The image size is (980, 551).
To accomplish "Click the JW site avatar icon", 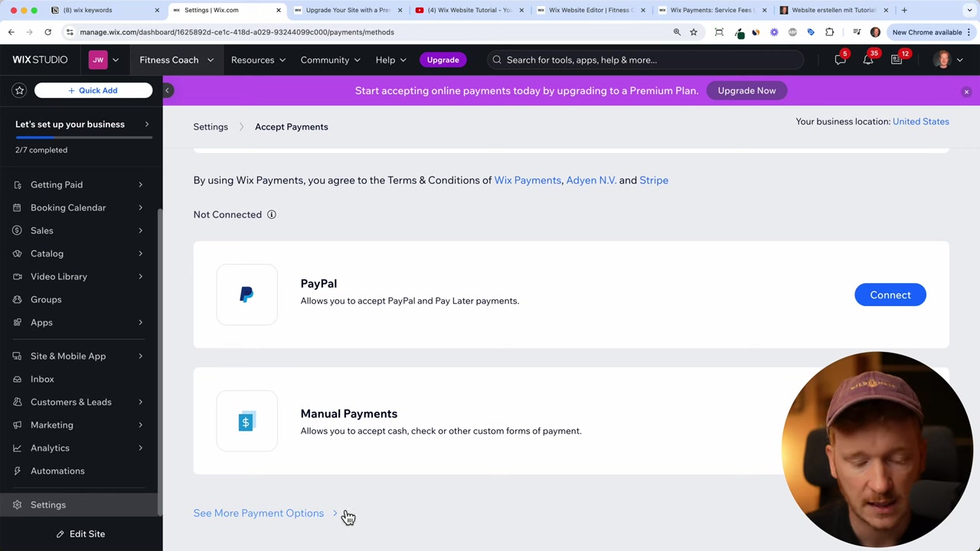I will tap(98, 60).
